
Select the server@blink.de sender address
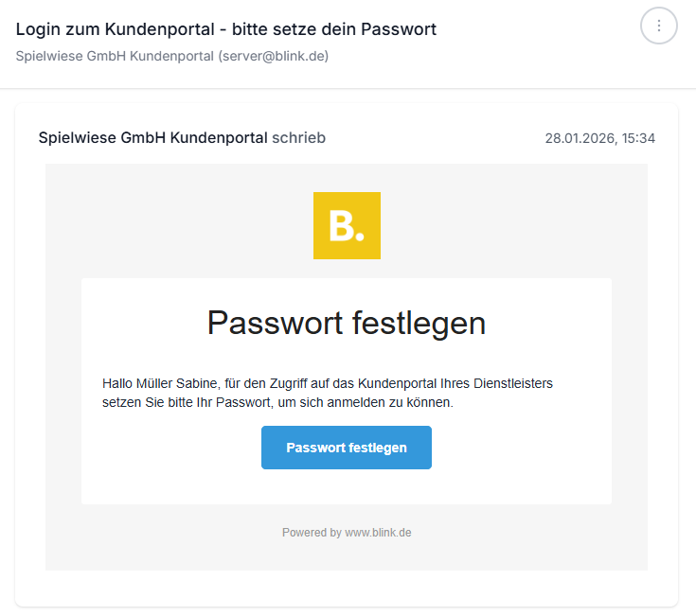click(274, 56)
